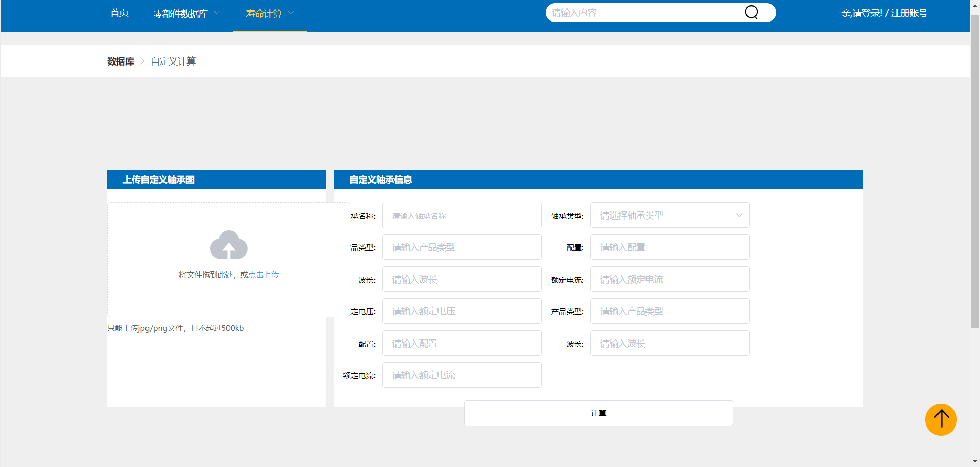
Task: Click the search magnifier icon
Action: click(x=752, y=12)
